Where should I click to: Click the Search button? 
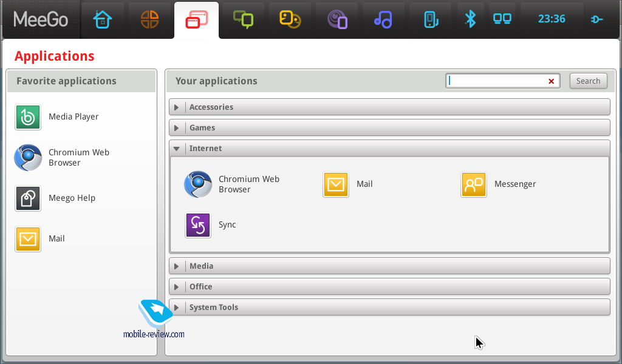[588, 81]
